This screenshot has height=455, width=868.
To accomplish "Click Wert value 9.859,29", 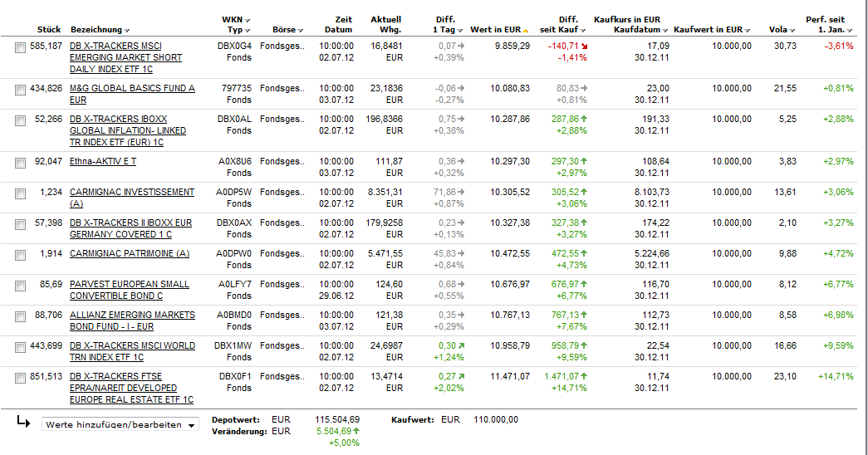I will [512, 46].
